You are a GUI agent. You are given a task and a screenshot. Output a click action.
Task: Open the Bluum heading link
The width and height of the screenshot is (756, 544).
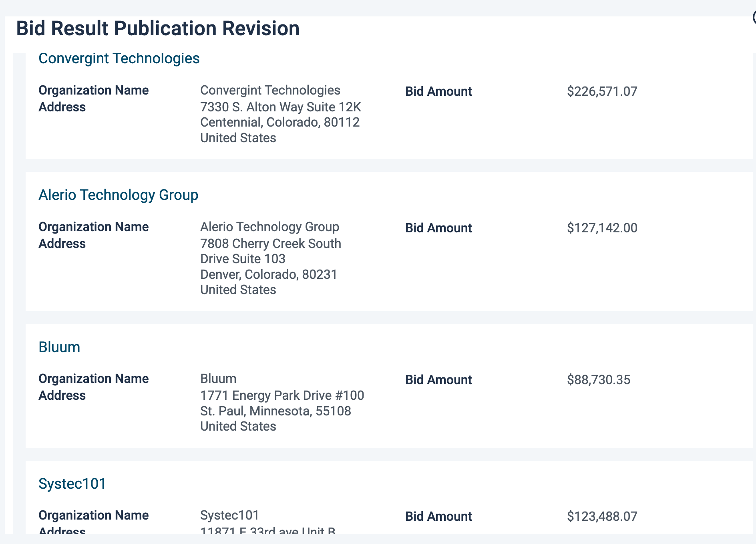[x=59, y=347]
